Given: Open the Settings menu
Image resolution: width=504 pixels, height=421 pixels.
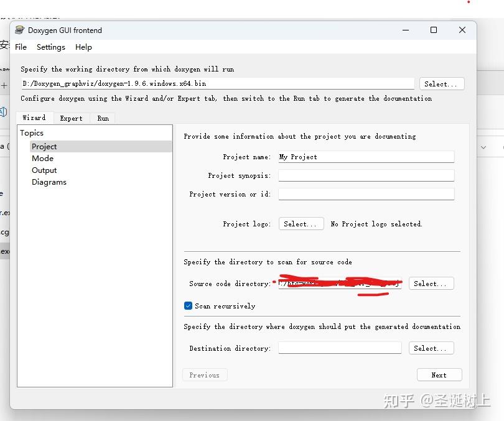Looking at the screenshot, I should click(x=51, y=47).
